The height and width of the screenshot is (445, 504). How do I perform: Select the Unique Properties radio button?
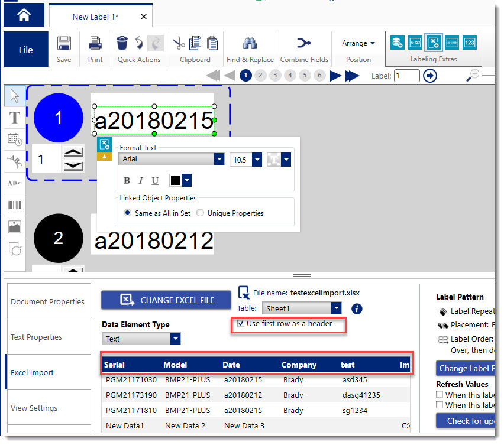click(201, 213)
